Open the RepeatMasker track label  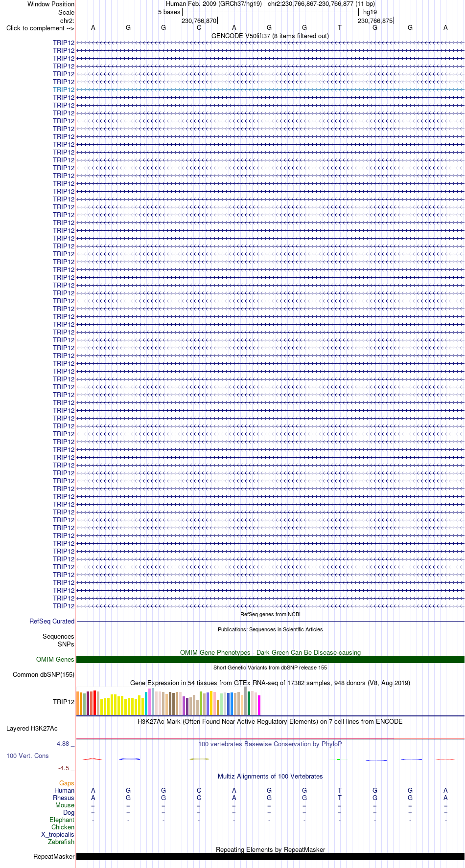[54, 857]
